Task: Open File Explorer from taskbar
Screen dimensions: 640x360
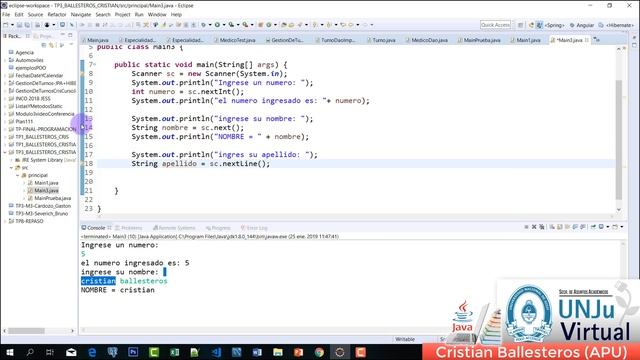Action: click(278, 352)
